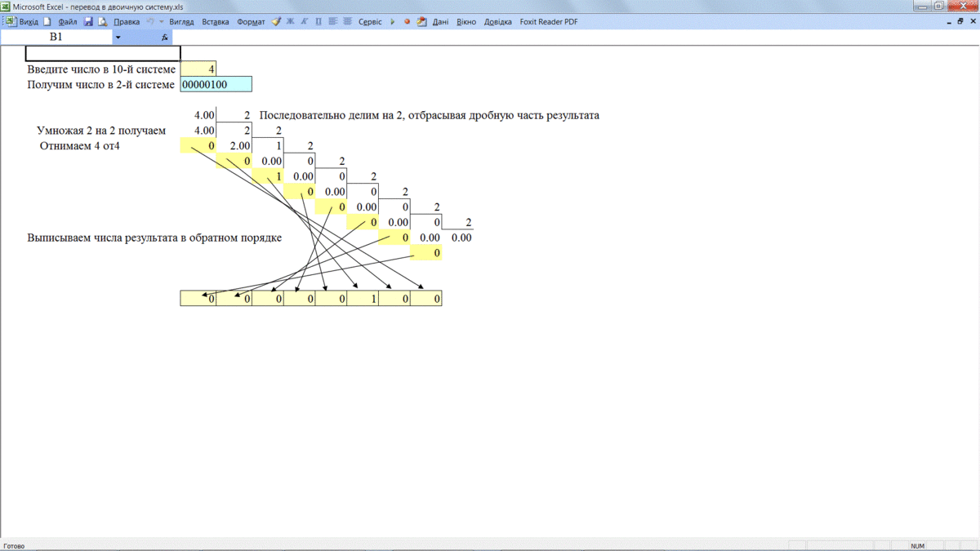Select the cell with 2.00 value
The image size is (980, 551).
click(x=234, y=146)
